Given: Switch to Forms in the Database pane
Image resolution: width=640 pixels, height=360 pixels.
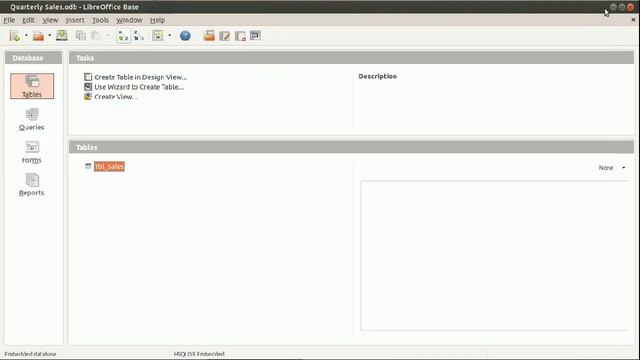Looking at the screenshot, I should pyautogui.click(x=32, y=152).
